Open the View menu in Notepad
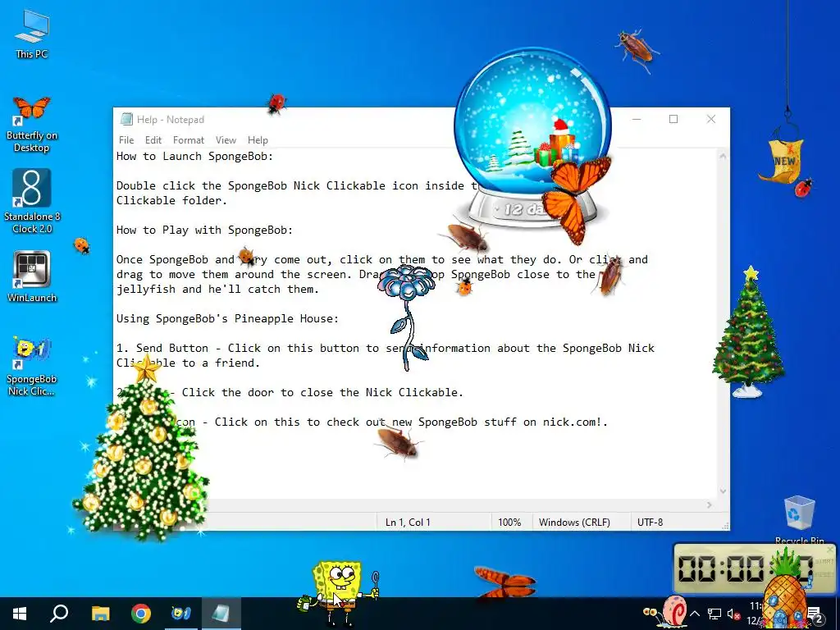 click(226, 140)
